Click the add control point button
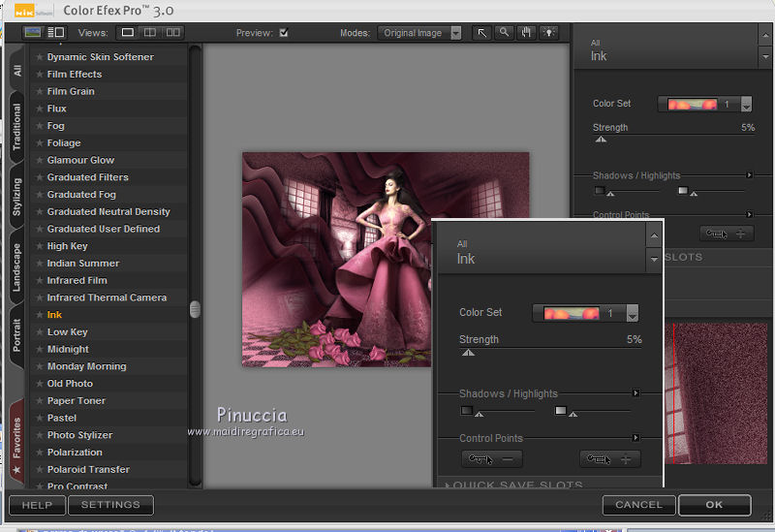775x532 pixels. [609, 459]
